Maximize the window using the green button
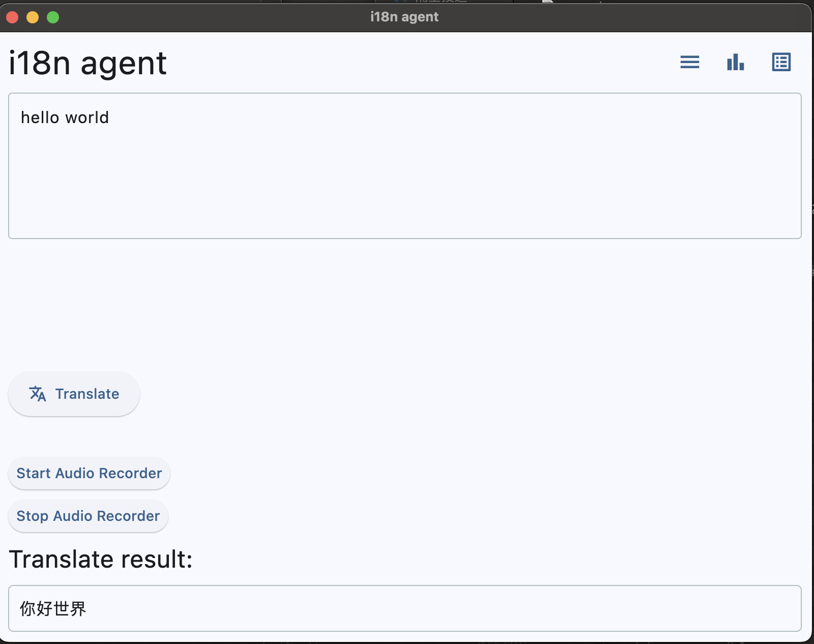 click(53, 17)
